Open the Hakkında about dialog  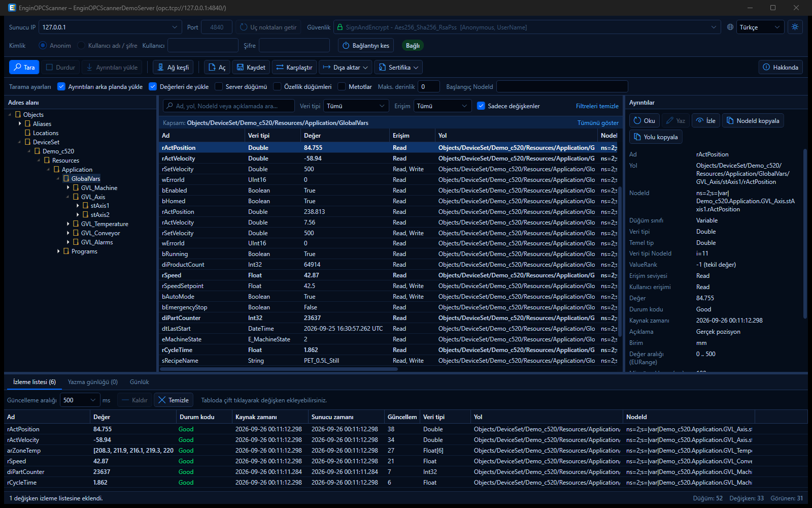[781, 67]
